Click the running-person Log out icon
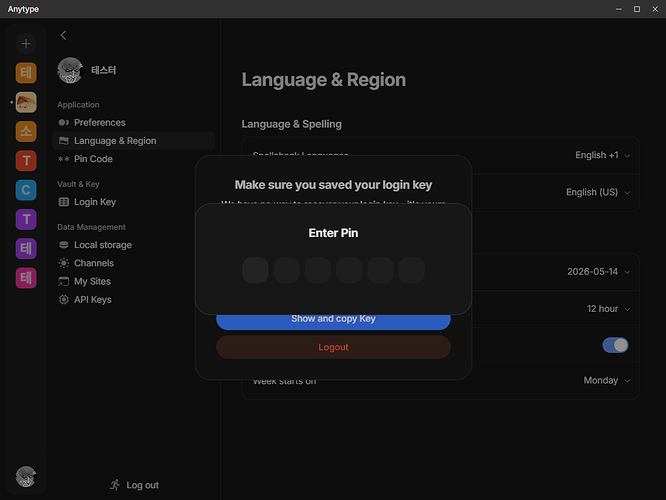The height and width of the screenshot is (500, 666). [115, 485]
